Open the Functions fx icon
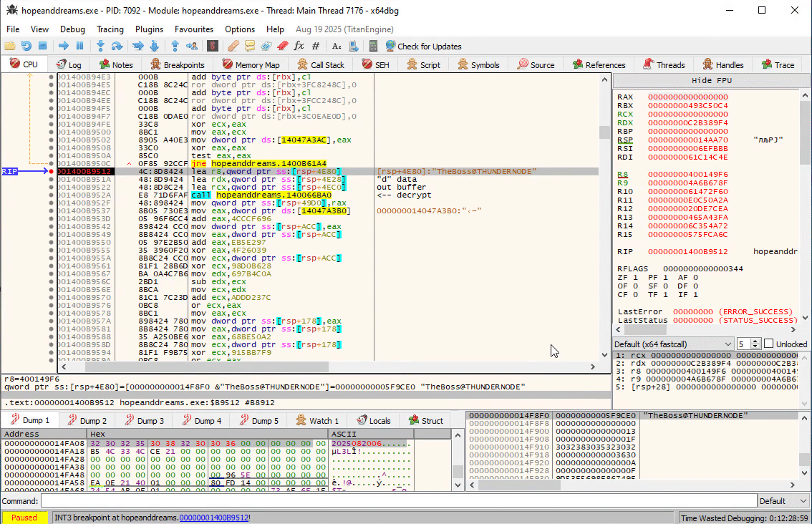812x524 pixels. (x=299, y=46)
